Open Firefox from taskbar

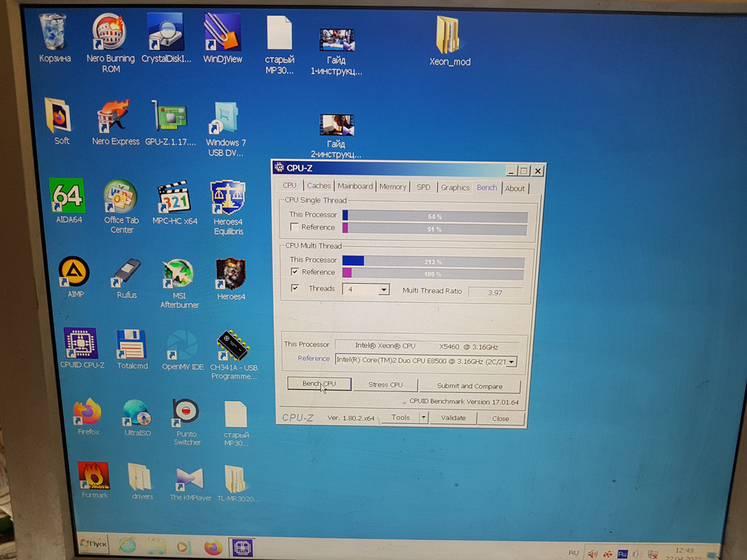click(x=213, y=547)
